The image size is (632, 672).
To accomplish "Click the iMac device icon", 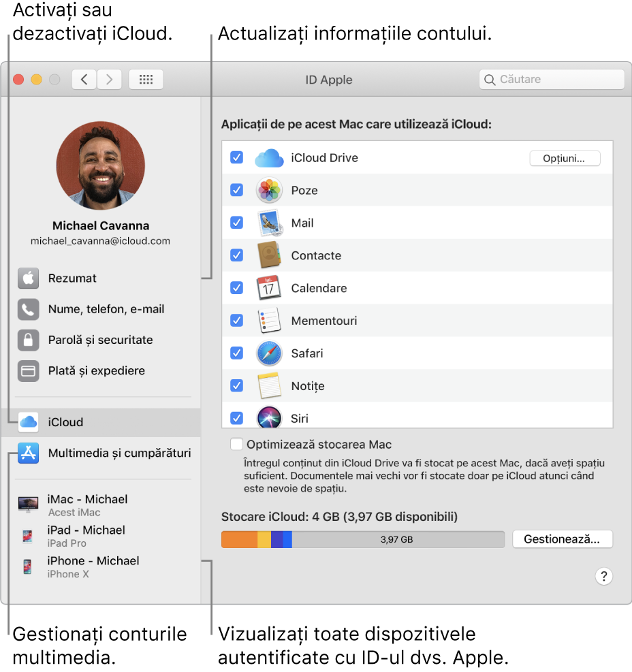I will click(x=29, y=505).
